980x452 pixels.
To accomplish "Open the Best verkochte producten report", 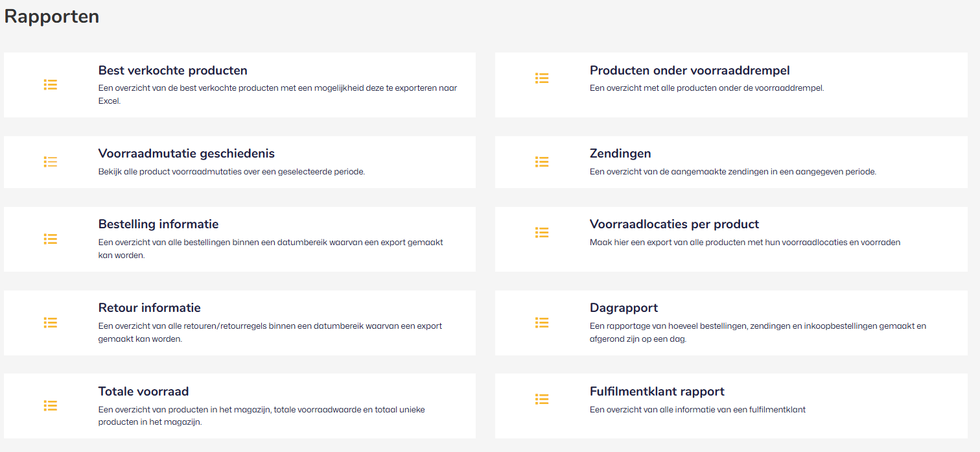I will (x=173, y=70).
